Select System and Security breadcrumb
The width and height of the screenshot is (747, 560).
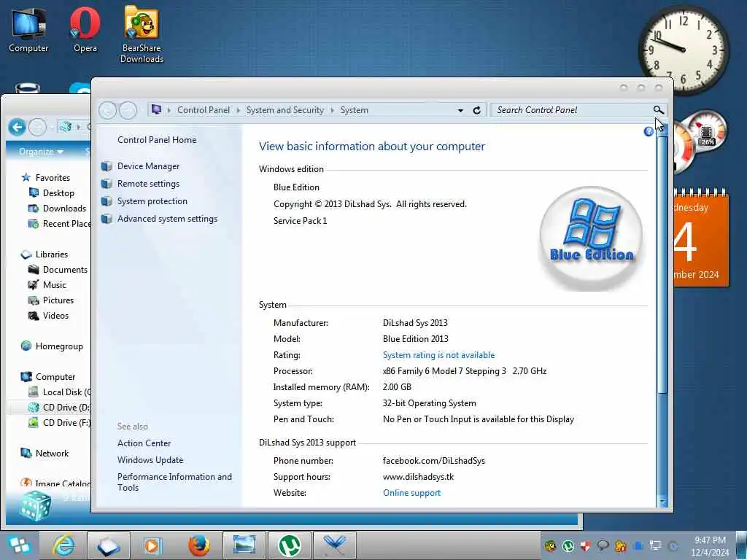coord(285,110)
